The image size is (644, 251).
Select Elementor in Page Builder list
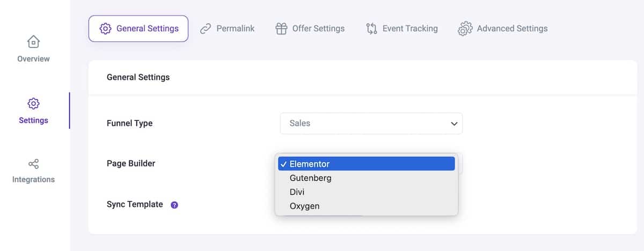(367, 164)
